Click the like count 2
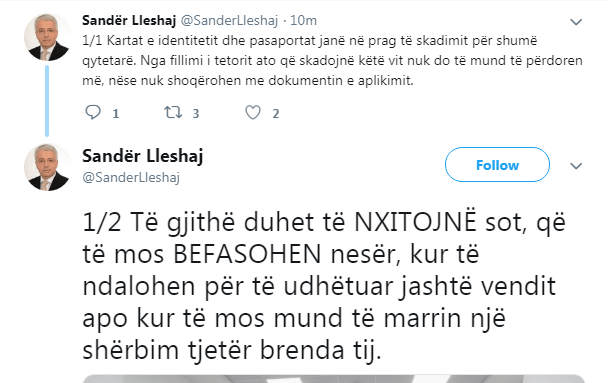 pos(276,114)
